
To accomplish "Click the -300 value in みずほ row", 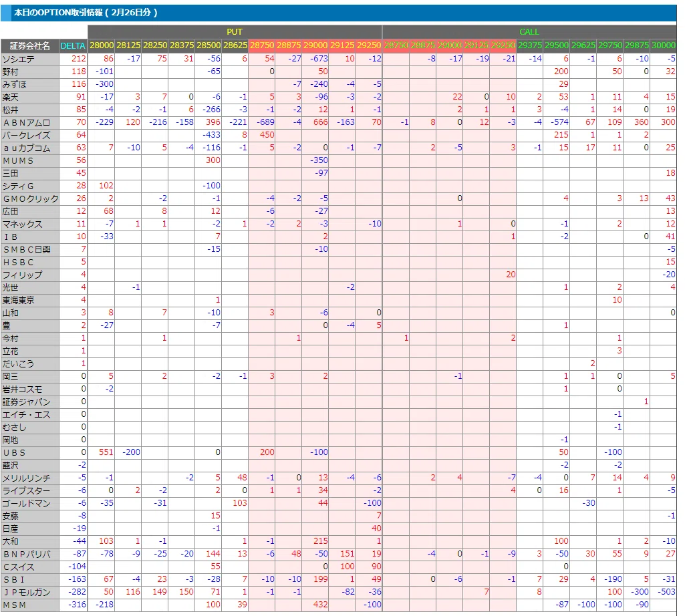I will 104,84.
